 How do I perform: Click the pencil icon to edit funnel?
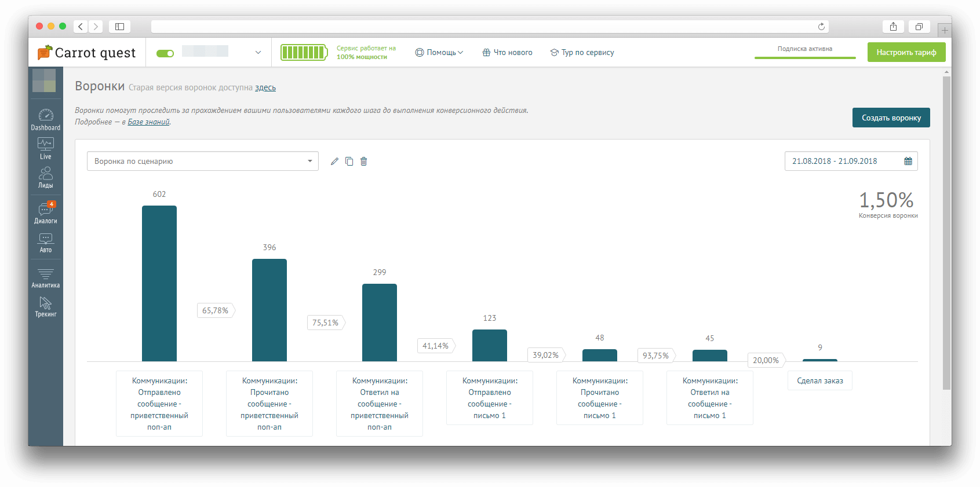point(334,162)
